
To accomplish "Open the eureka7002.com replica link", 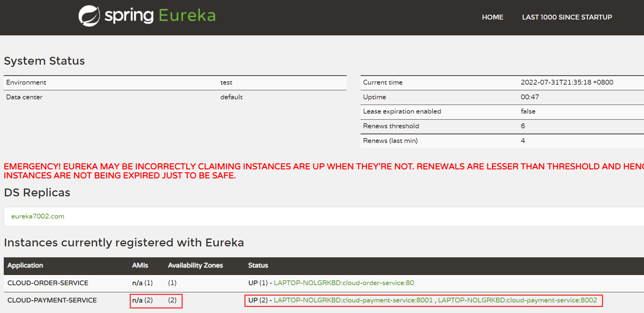I will [x=38, y=216].
